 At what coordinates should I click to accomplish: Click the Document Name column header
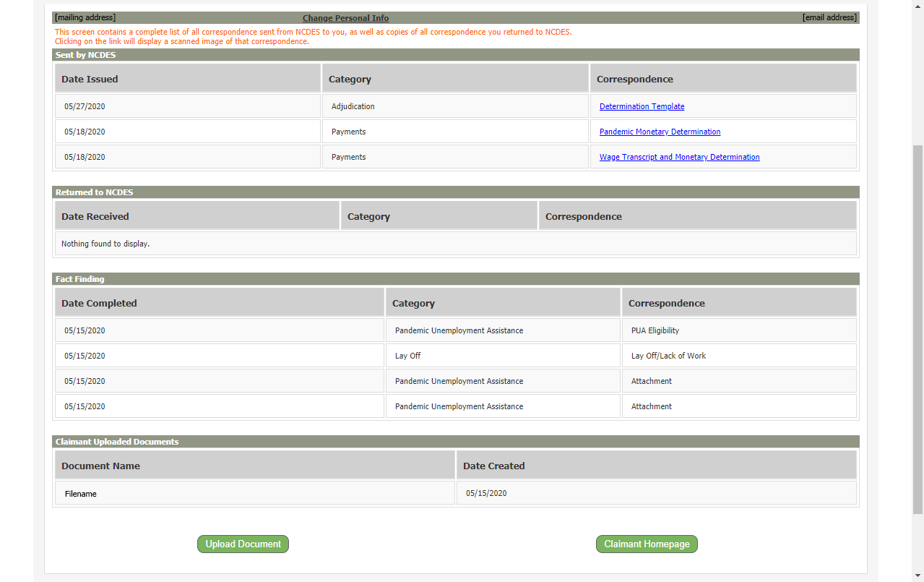[100, 466]
